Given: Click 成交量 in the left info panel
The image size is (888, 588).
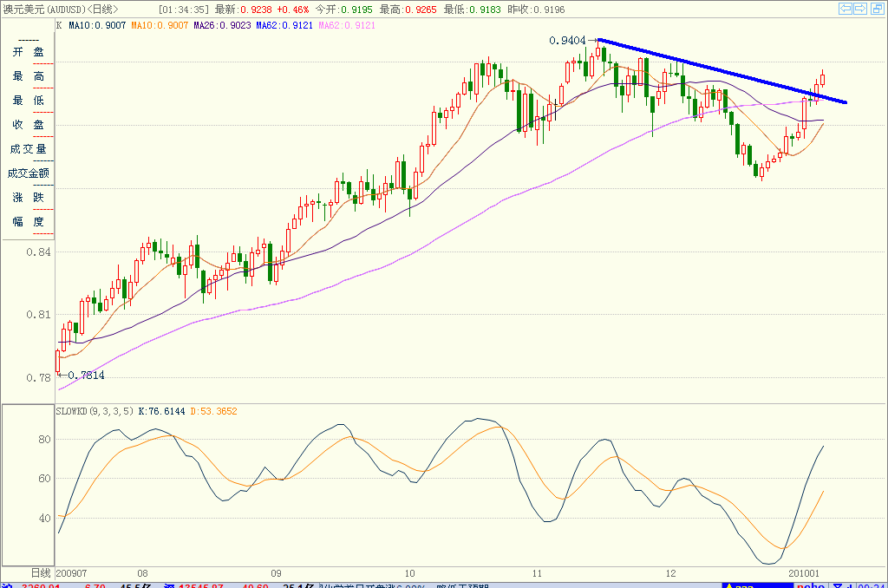Looking at the screenshot, I should coord(29,149).
